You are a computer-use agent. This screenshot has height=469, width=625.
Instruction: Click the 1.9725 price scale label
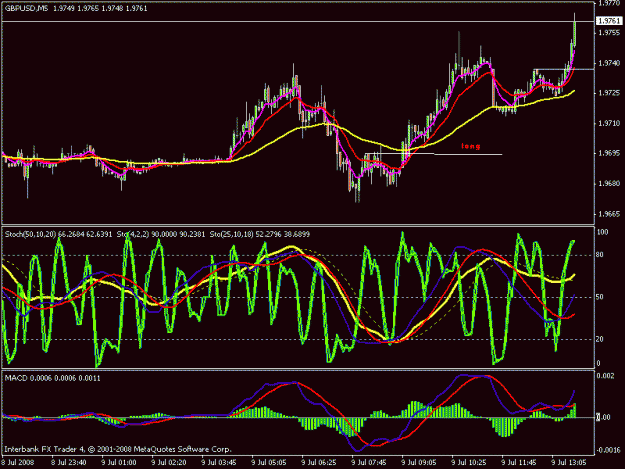point(610,93)
